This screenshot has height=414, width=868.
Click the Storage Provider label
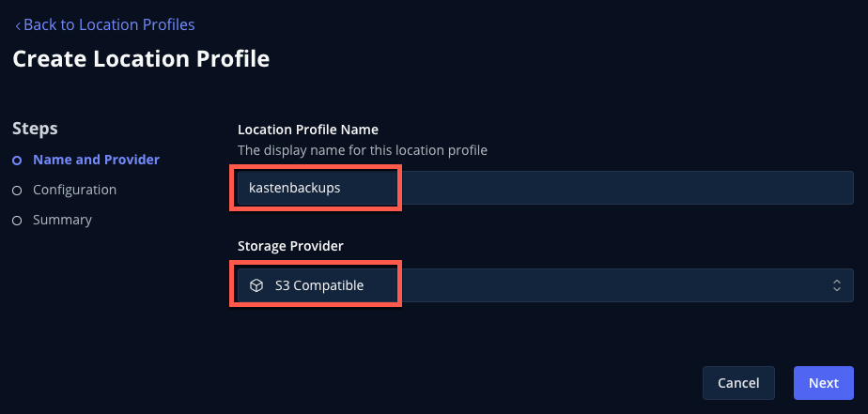[x=290, y=246]
